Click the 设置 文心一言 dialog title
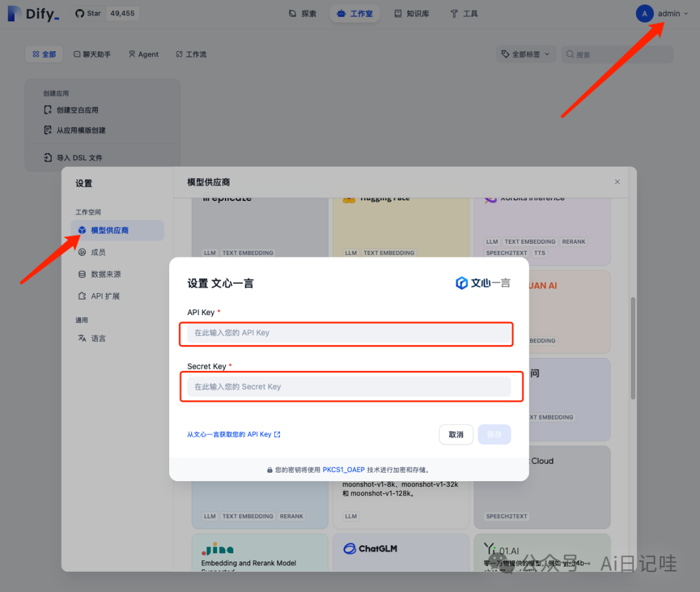Screen dimensions: 700x592 point(220,283)
